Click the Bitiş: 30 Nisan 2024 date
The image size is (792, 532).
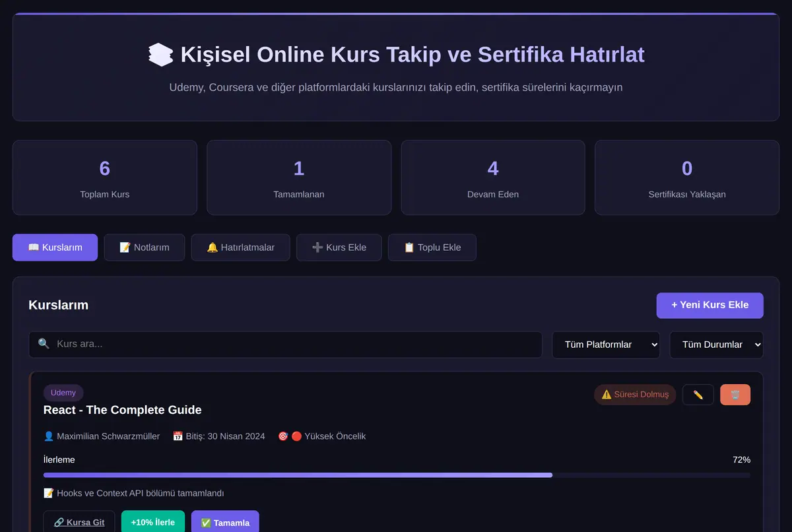pos(226,436)
